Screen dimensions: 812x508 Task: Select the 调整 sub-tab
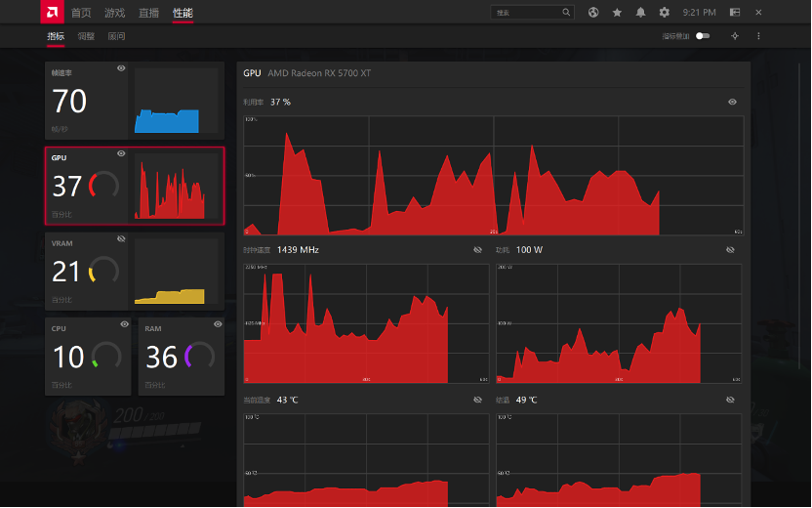click(x=86, y=36)
